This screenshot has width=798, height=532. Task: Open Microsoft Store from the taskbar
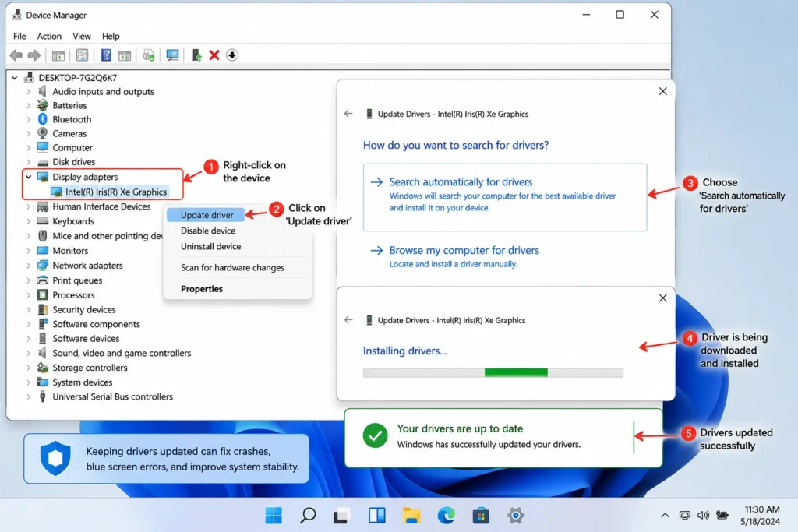tap(480, 515)
